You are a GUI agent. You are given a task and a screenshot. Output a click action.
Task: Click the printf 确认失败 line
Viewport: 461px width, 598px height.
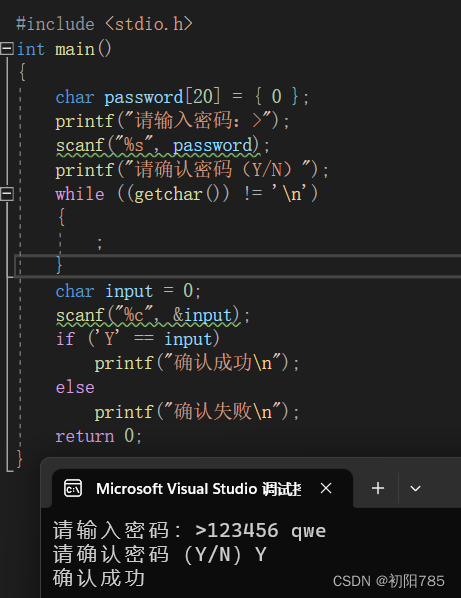click(197, 412)
